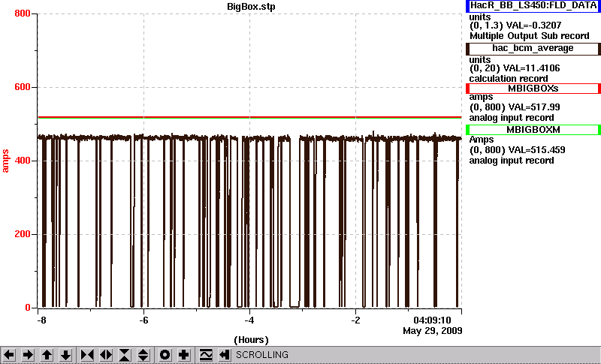
Task: Zoom out vertically with the up-down triangles icon
Action: click(x=143, y=355)
